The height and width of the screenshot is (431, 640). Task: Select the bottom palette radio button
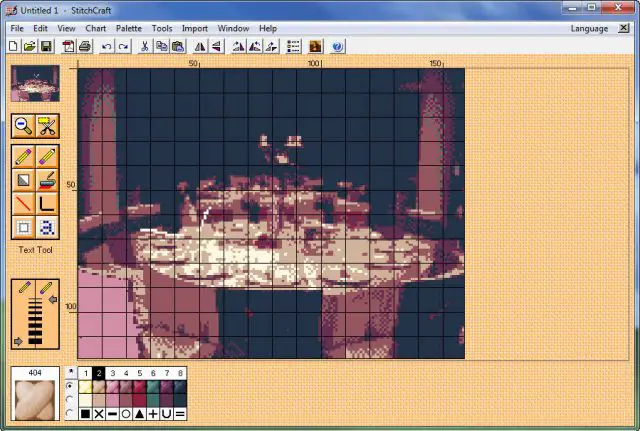[x=70, y=413]
